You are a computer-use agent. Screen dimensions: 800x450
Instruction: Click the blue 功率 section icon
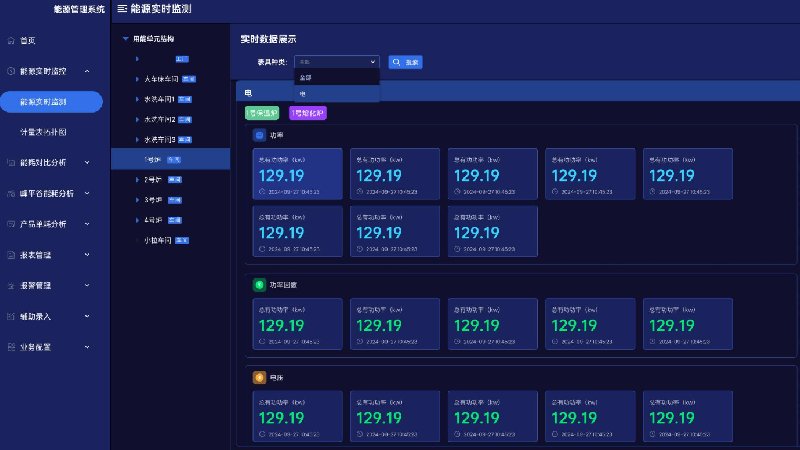[259, 135]
